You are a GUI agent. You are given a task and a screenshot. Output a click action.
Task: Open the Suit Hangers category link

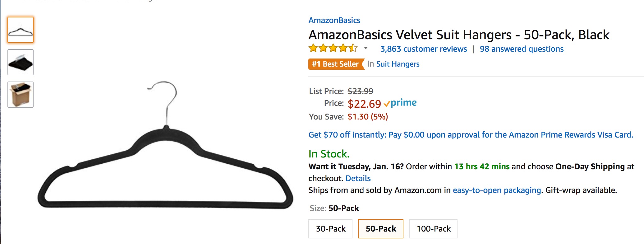pos(398,64)
